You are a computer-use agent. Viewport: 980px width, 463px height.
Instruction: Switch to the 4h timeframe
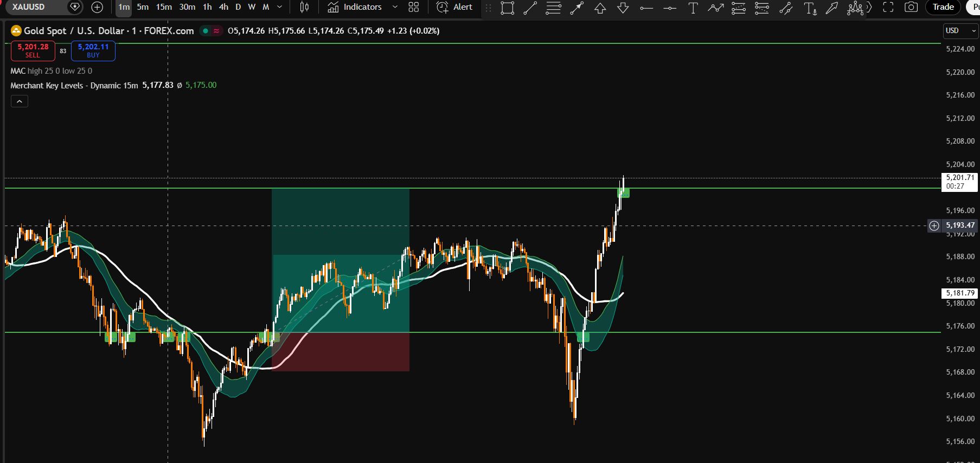pos(223,7)
